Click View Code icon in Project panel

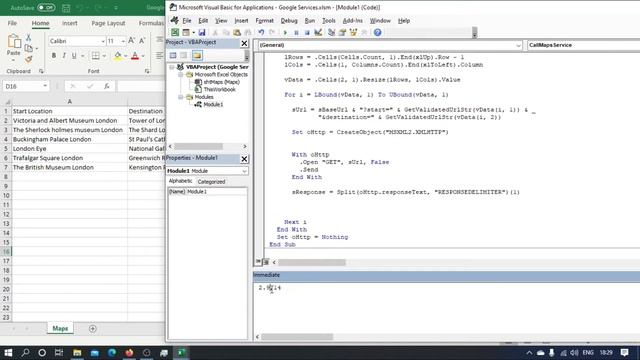[x=173, y=55]
